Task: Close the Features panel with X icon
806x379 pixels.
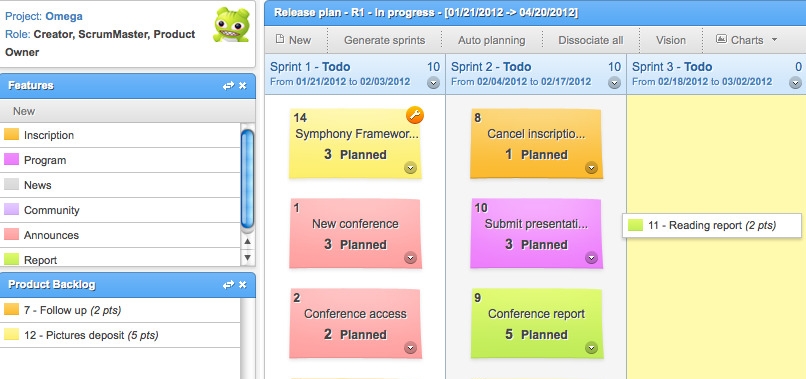Action: pos(243,86)
